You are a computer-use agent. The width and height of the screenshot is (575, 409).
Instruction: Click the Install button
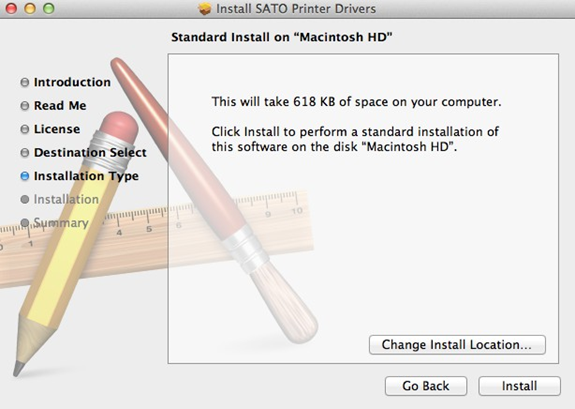pyautogui.click(x=519, y=386)
